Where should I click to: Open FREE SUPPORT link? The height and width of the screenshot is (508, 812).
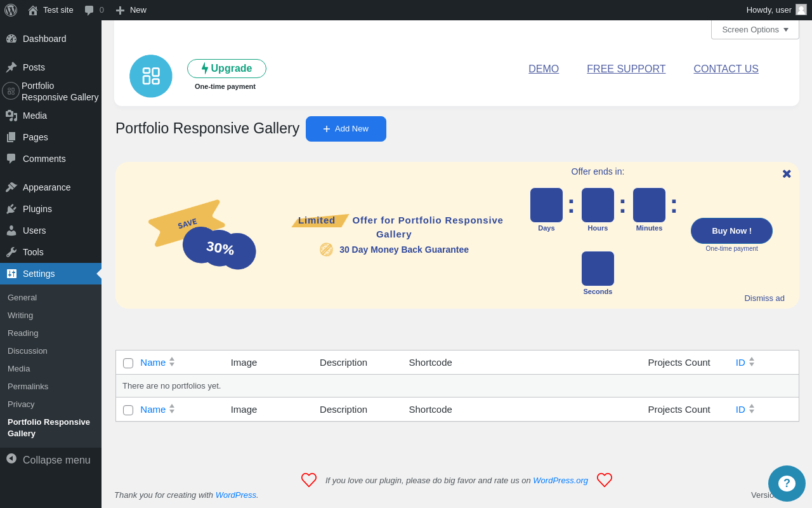pyautogui.click(x=626, y=69)
